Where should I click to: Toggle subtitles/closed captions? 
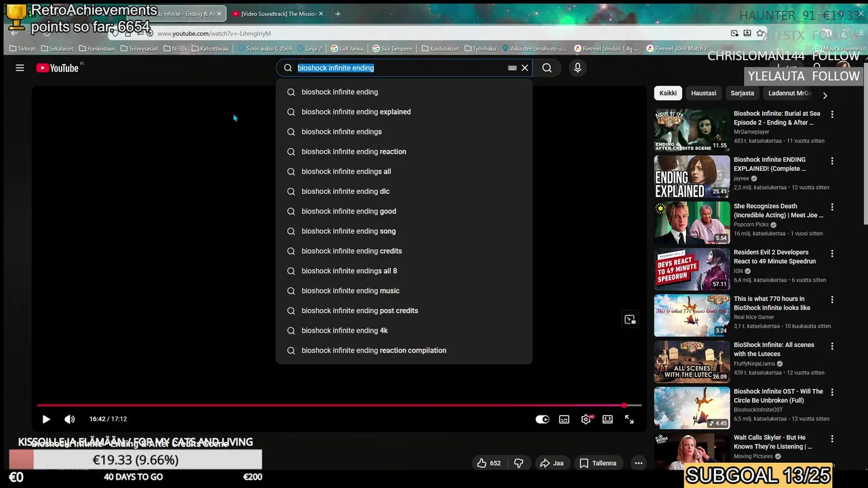[x=564, y=420]
